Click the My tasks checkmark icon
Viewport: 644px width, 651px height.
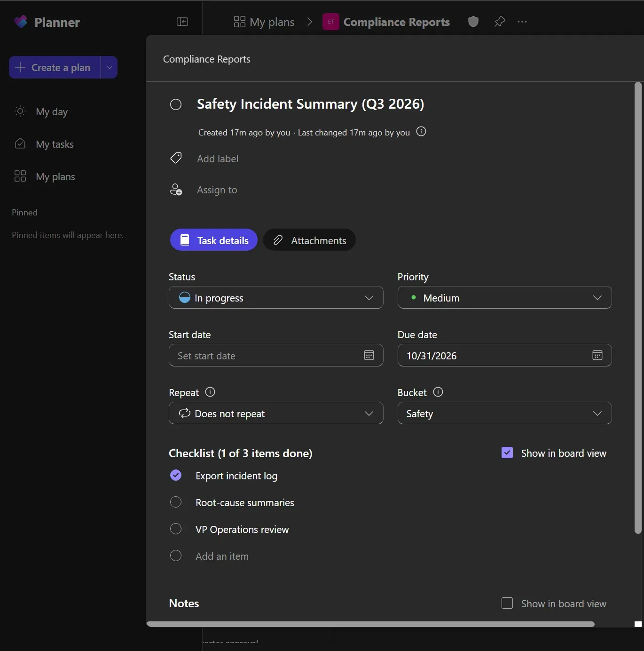pos(20,143)
